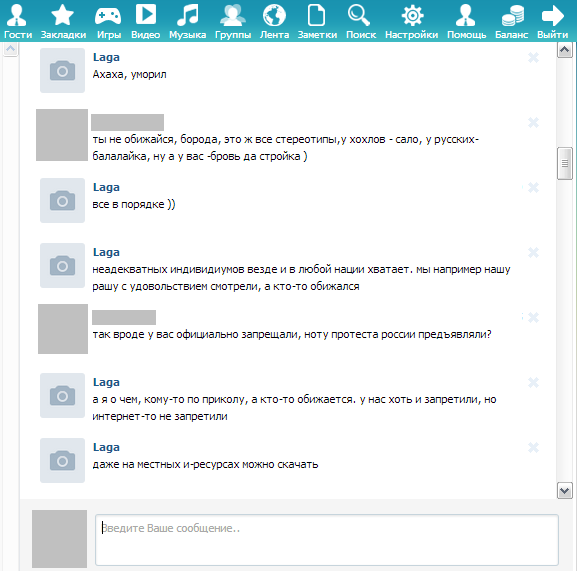Go to the Видео section

click(145, 21)
